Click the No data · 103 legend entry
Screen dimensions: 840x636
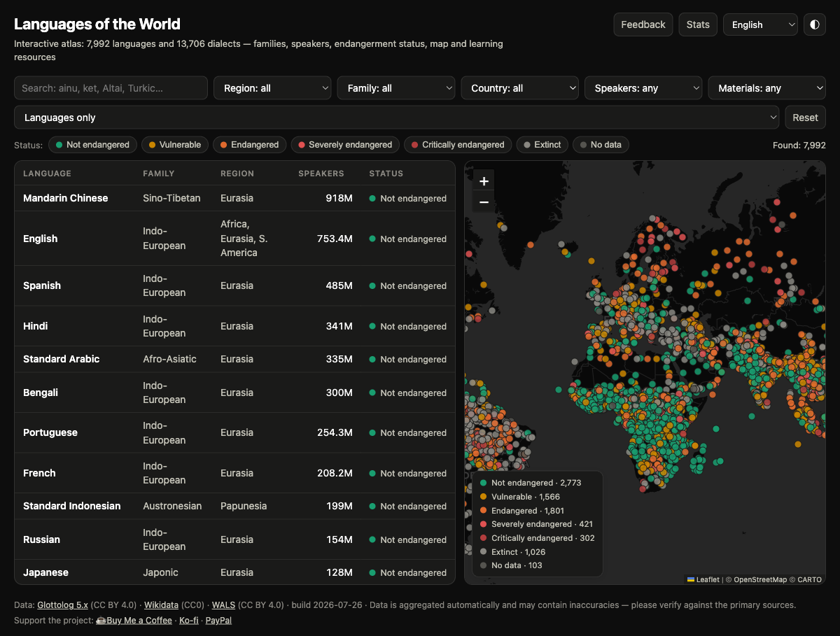coord(511,565)
